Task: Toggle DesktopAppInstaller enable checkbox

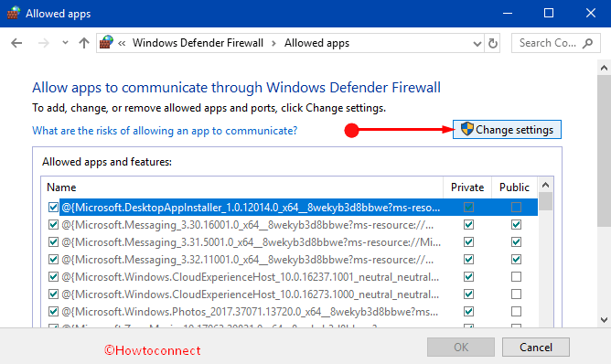Action: (53, 208)
